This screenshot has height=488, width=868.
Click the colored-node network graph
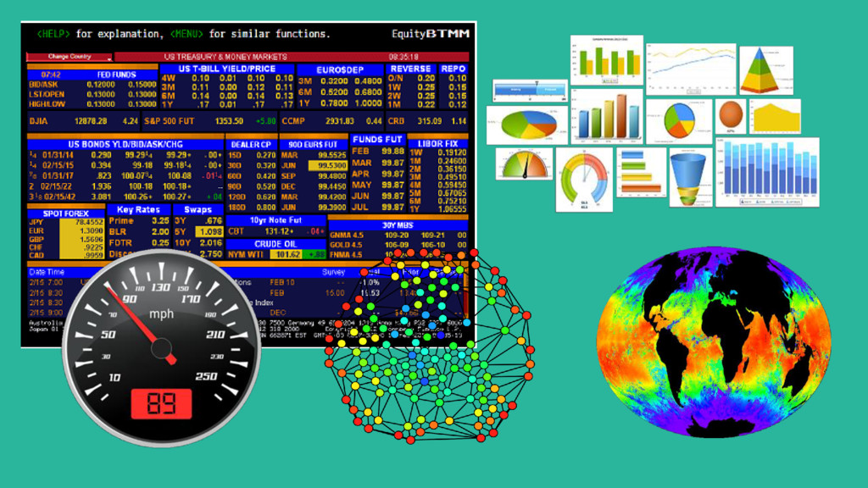pyautogui.click(x=430, y=346)
